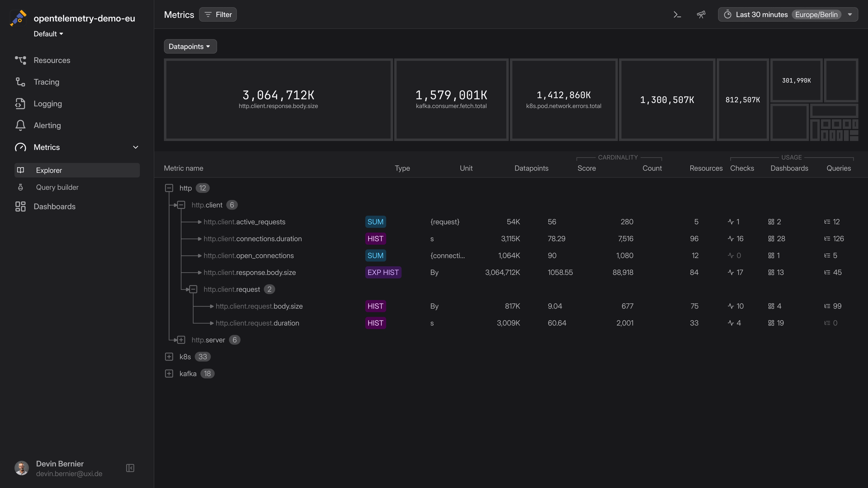
Task: Expand the kafka metrics group
Action: [x=169, y=373]
